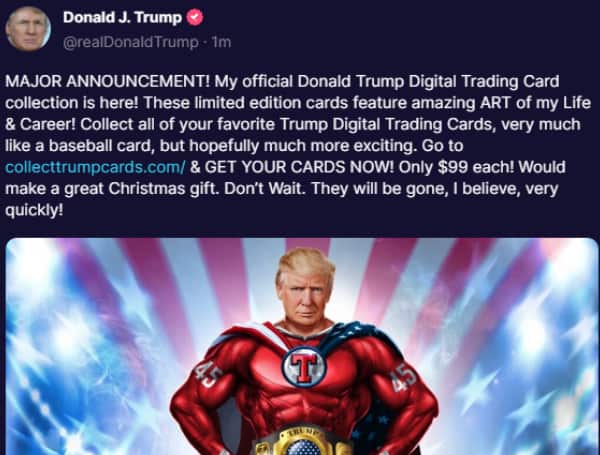Click the red verified checkmark badge
This screenshot has height=455, width=600.
tap(194, 18)
